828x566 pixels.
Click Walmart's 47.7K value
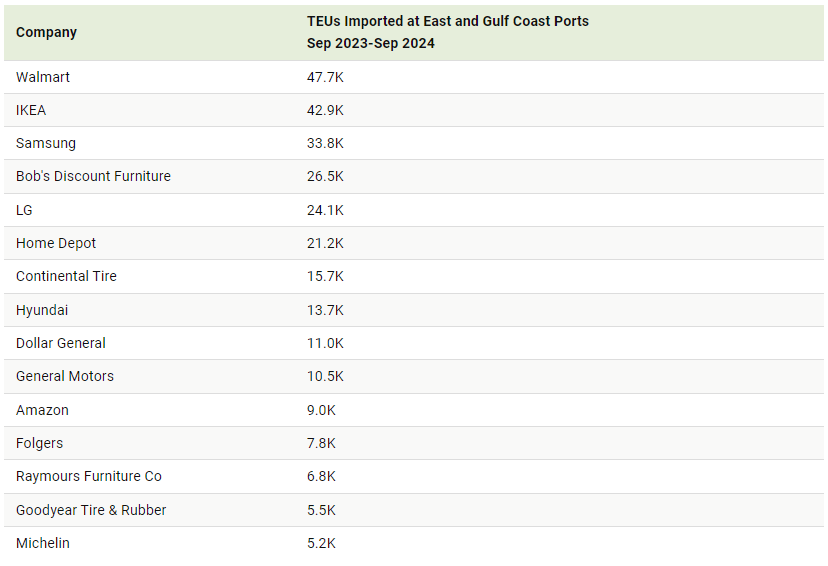click(x=325, y=77)
